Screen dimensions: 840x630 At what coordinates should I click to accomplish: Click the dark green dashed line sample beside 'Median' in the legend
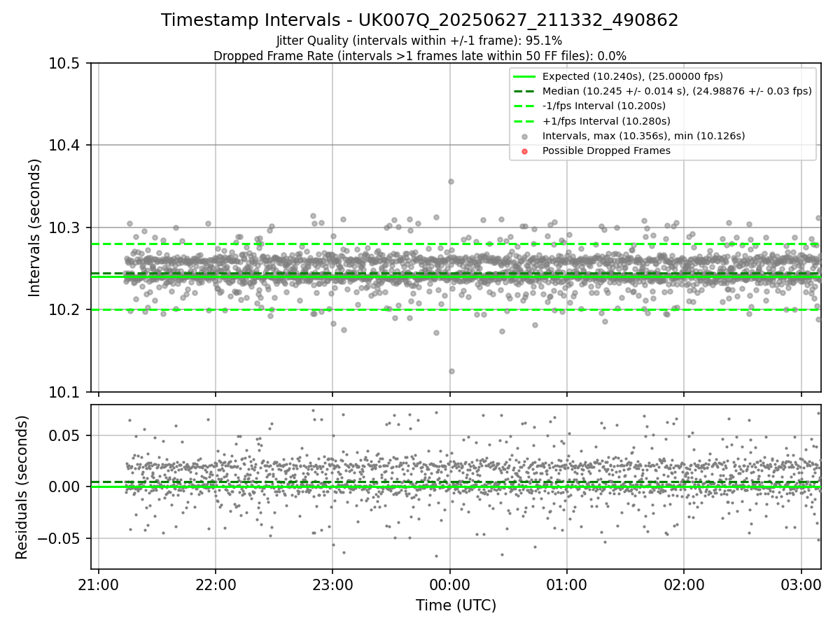point(525,92)
